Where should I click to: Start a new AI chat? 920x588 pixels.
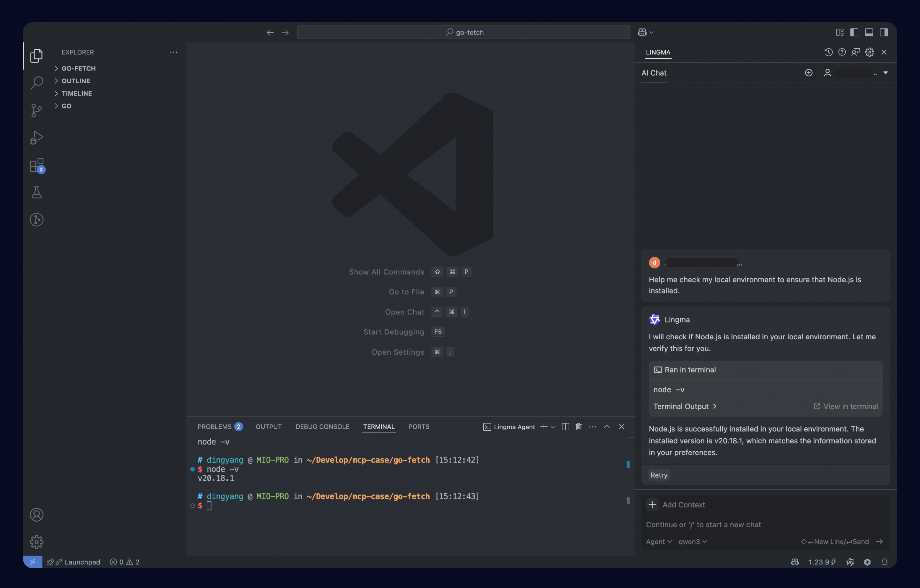(x=809, y=73)
